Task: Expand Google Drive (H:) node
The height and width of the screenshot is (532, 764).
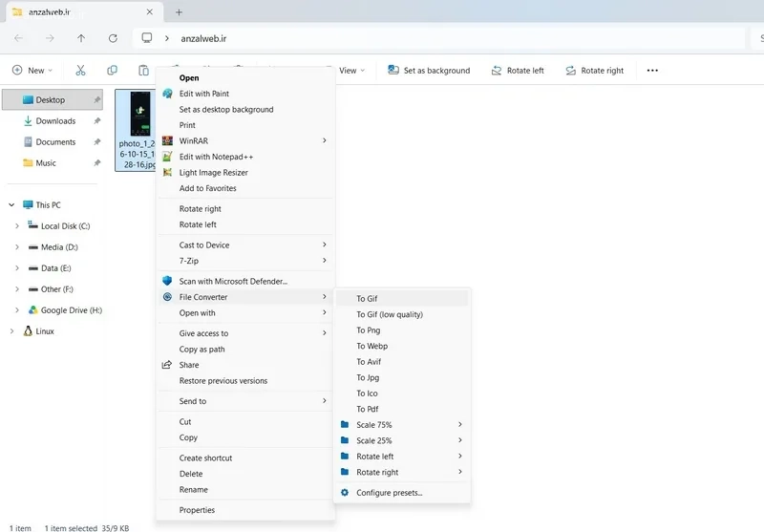Action: coord(17,309)
